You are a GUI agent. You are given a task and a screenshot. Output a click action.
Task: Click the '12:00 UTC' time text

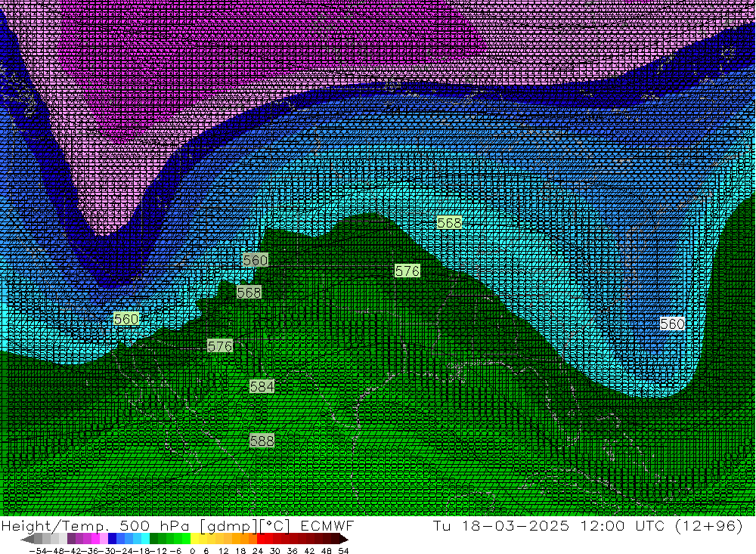(x=622, y=525)
